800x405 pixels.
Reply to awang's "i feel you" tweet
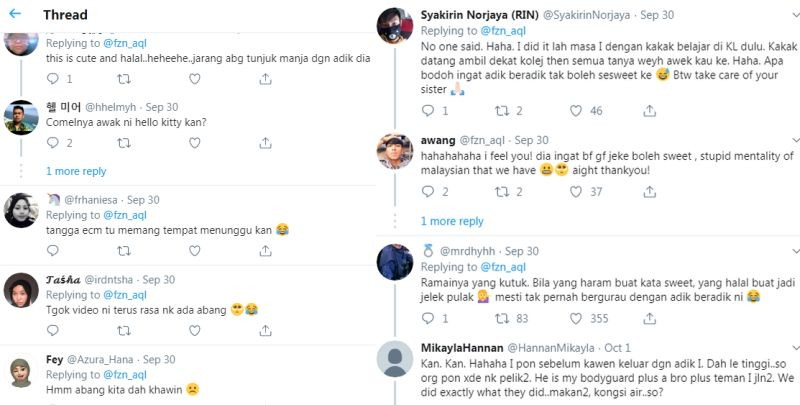click(x=425, y=192)
